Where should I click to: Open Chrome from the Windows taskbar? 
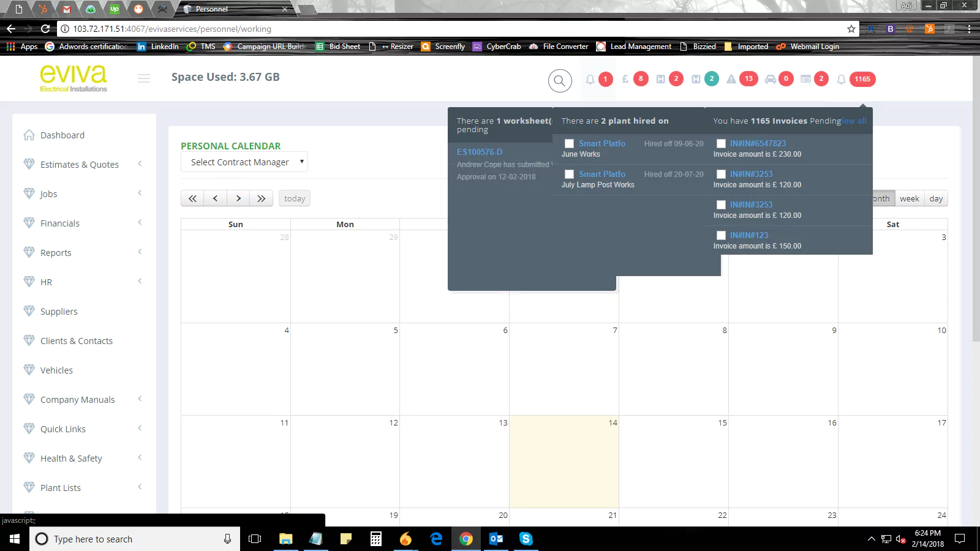[466, 539]
